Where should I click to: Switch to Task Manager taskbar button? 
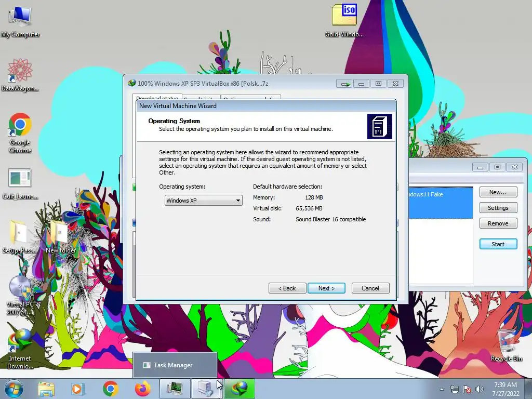tap(175, 389)
